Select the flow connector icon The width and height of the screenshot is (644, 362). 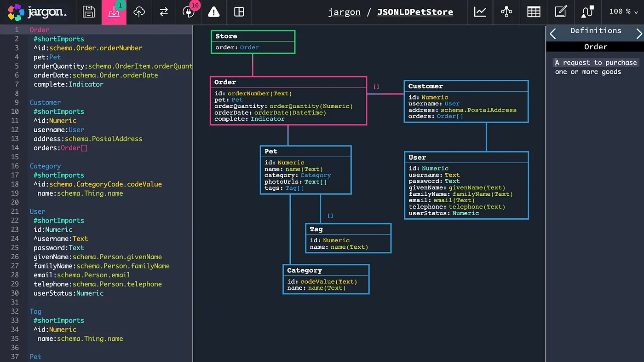(587, 12)
